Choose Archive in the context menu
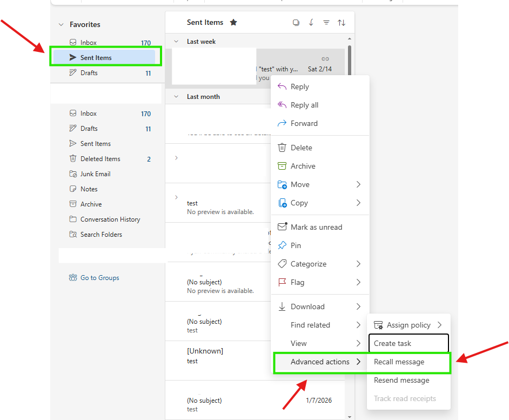Screen dimensions: 509x420 click(x=320, y=166)
